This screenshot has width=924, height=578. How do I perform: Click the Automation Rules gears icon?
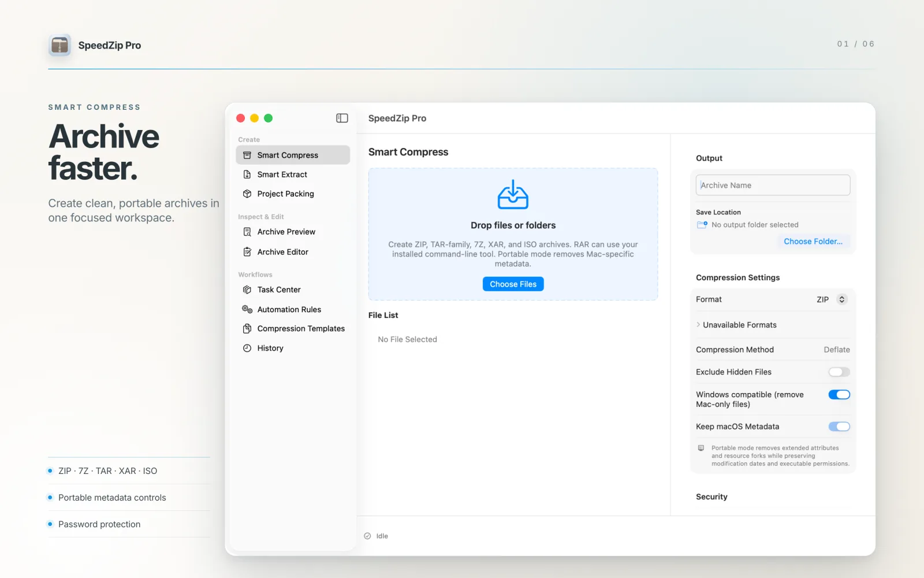click(247, 309)
